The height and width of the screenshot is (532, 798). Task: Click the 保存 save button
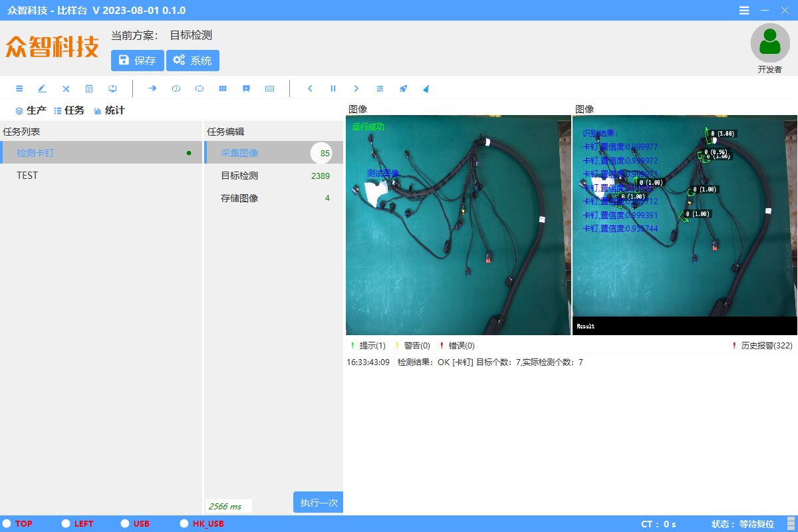click(137, 61)
